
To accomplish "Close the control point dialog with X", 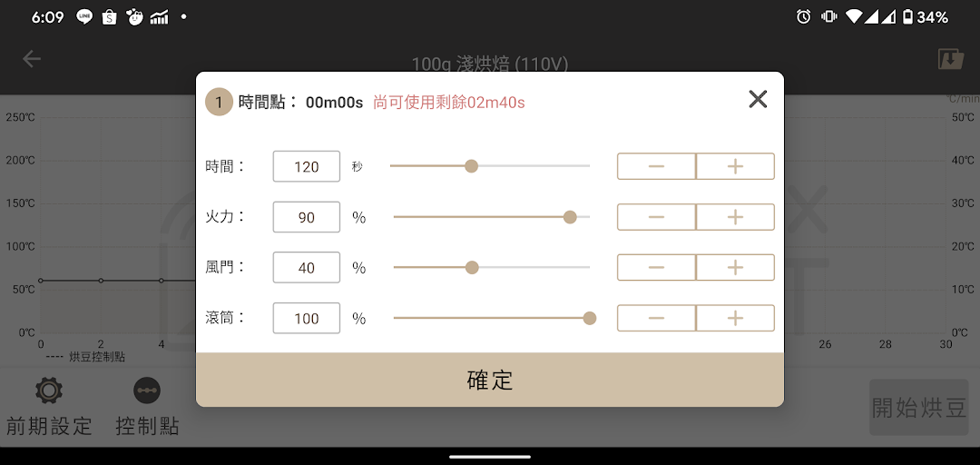I will 758,99.
